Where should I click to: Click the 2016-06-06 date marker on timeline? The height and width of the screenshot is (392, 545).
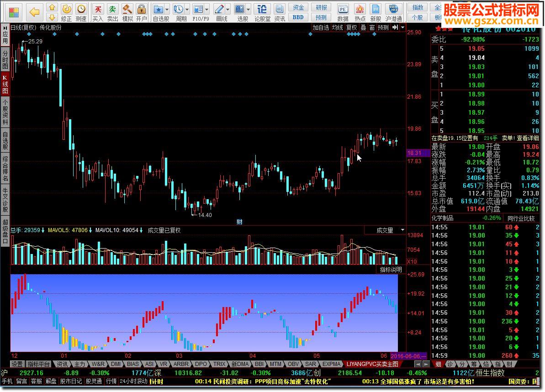click(409, 355)
